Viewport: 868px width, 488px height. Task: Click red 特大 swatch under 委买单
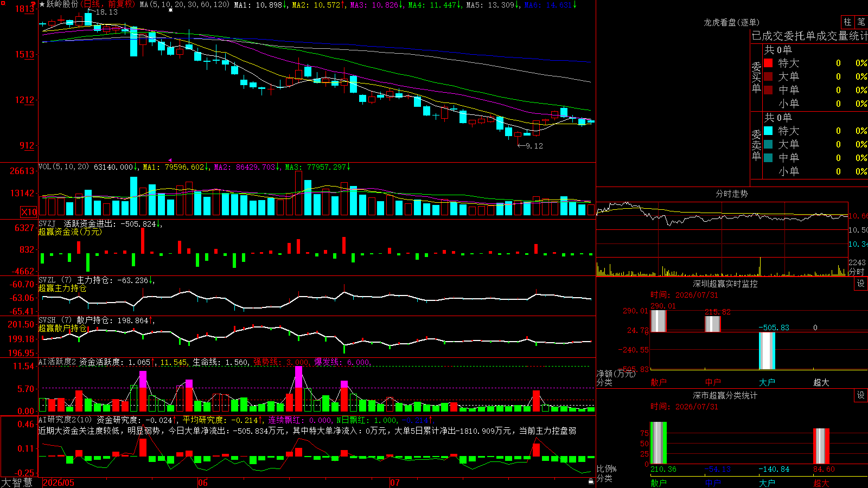pyautogui.click(x=768, y=63)
